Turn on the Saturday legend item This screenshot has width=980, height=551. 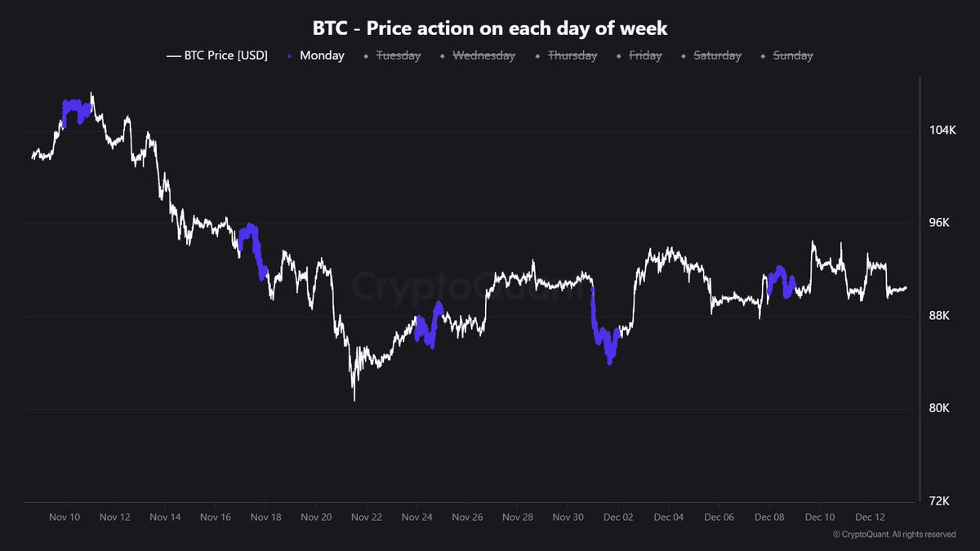(x=710, y=56)
